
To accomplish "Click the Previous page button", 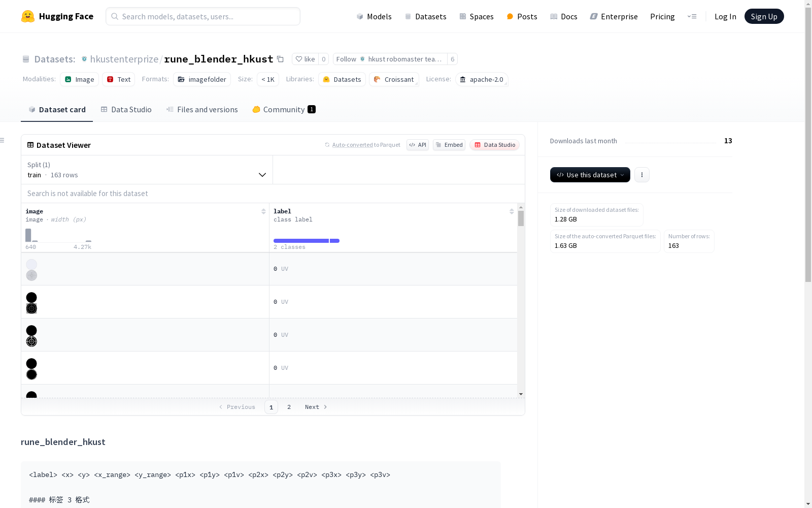I will [237, 407].
